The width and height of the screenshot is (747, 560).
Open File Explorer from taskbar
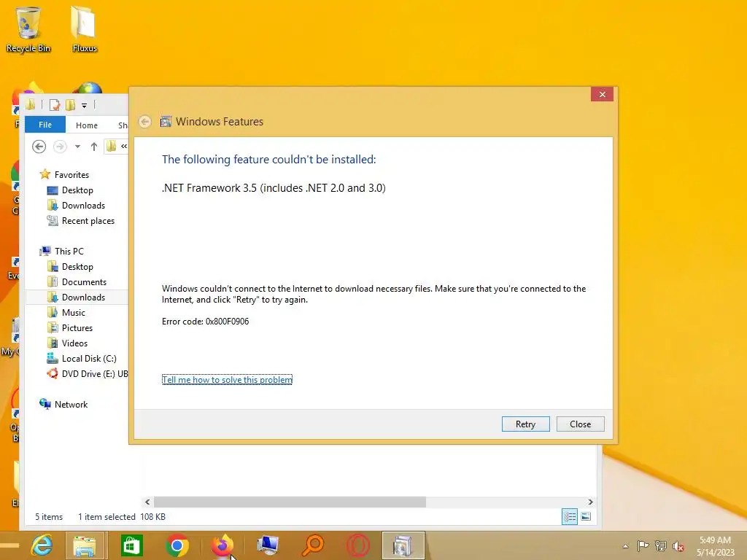[x=85, y=545]
